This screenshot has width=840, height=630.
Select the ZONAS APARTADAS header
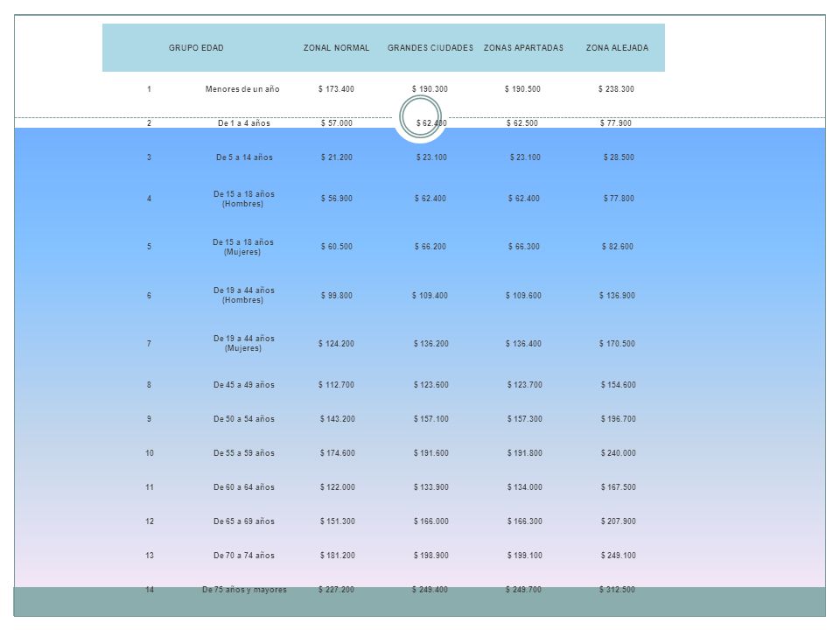click(523, 47)
